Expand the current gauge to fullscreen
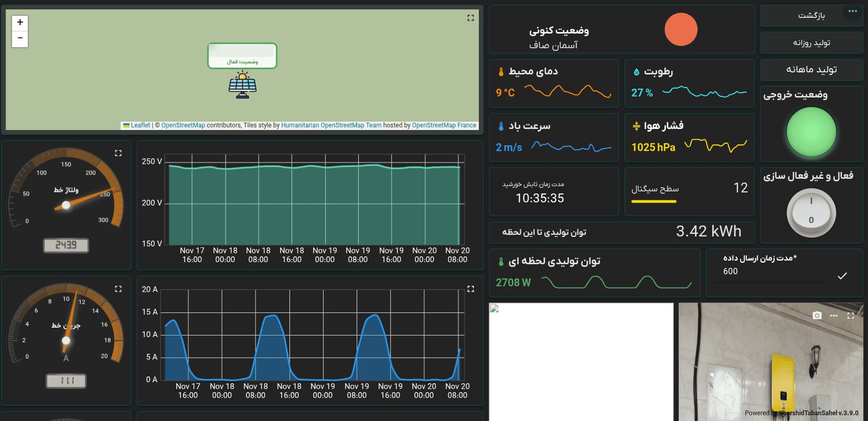This screenshot has height=421, width=868. [118, 289]
